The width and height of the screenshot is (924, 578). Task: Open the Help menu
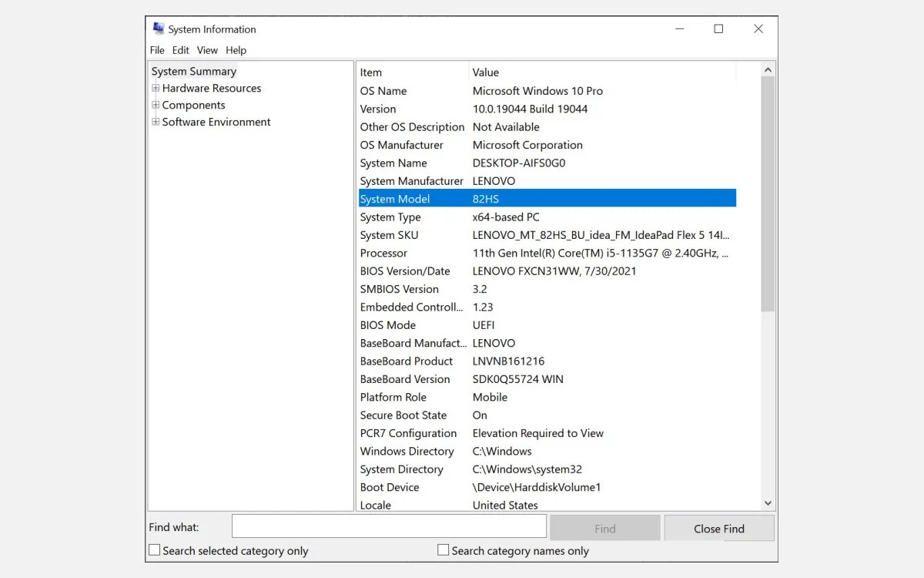236,49
